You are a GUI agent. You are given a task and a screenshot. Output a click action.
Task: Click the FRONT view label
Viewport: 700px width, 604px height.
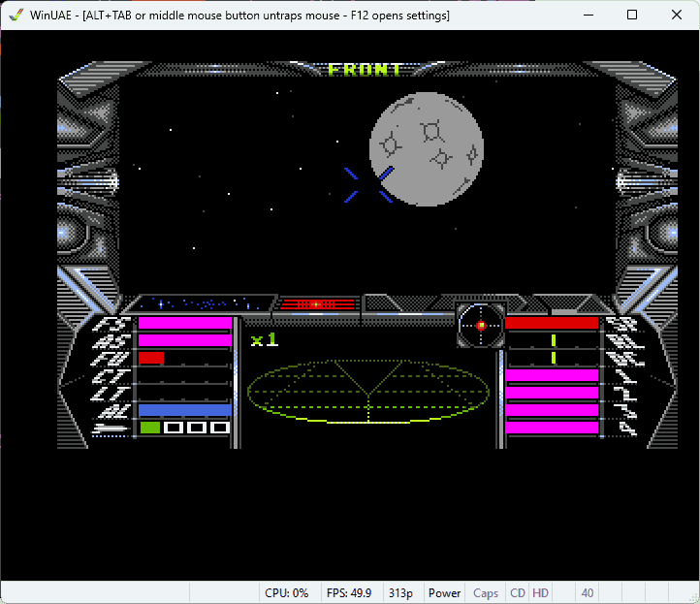coord(365,70)
